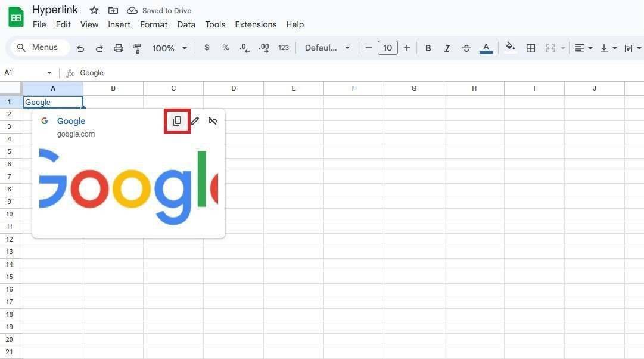Image resolution: width=644 pixels, height=359 pixels.
Task: Open the Tools menu
Action: pos(215,24)
